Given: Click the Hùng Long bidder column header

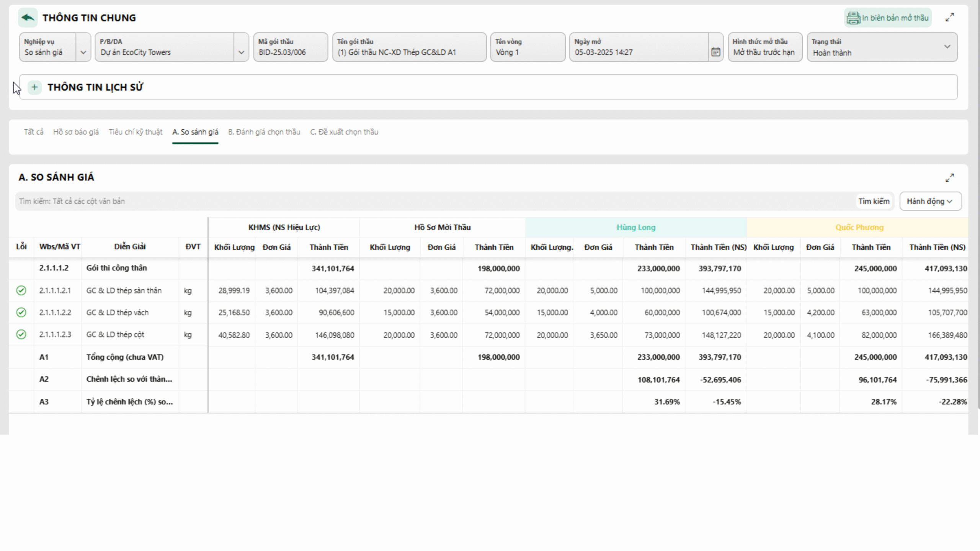Looking at the screenshot, I should (636, 227).
